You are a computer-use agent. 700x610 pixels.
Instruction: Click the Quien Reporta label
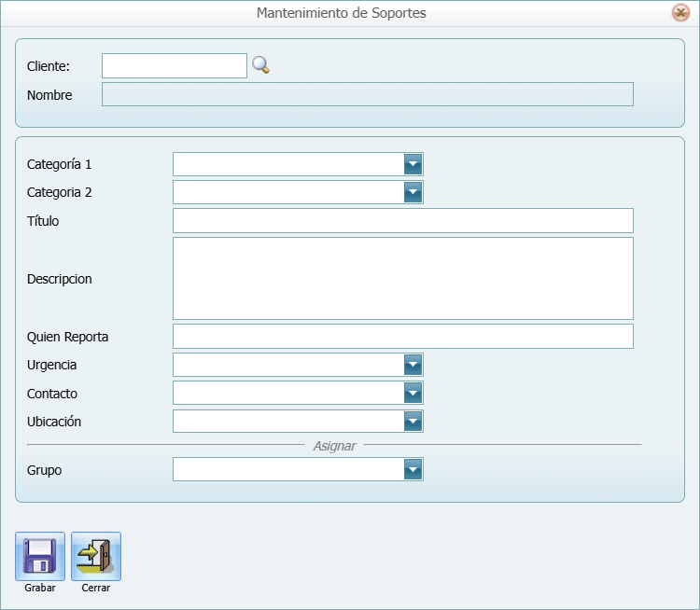tap(67, 337)
